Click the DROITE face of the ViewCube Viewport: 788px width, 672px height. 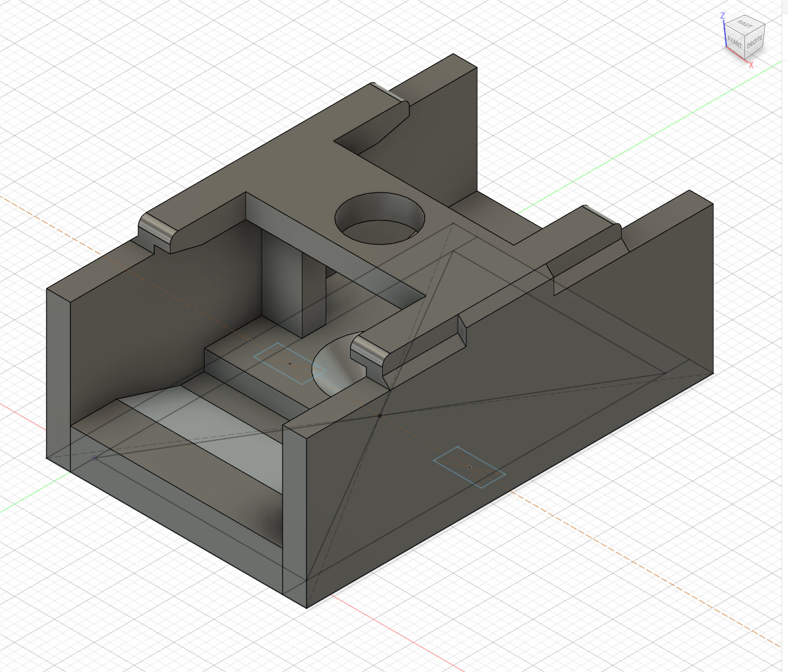click(755, 42)
